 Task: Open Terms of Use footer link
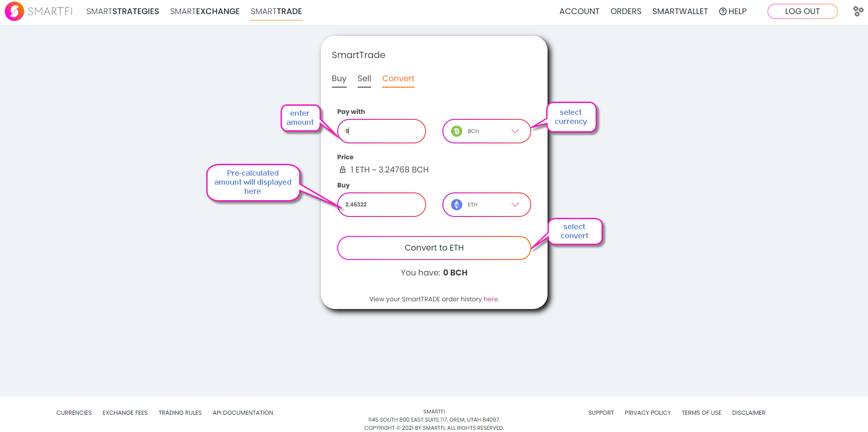click(x=701, y=413)
